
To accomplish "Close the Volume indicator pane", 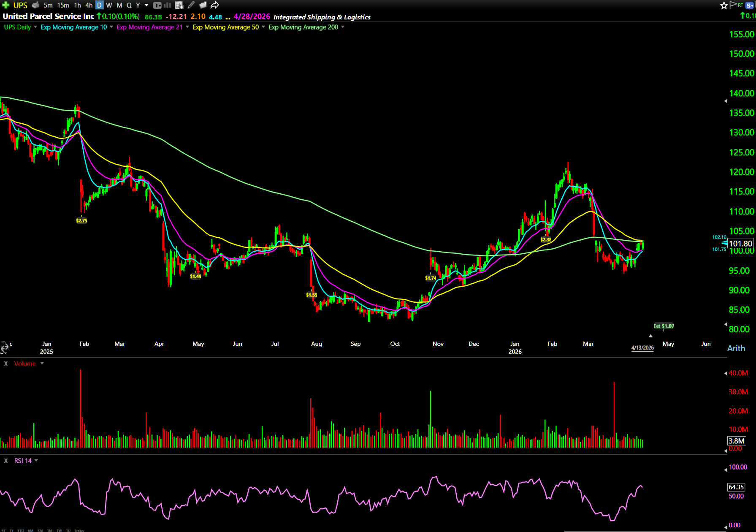I will (x=6, y=364).
